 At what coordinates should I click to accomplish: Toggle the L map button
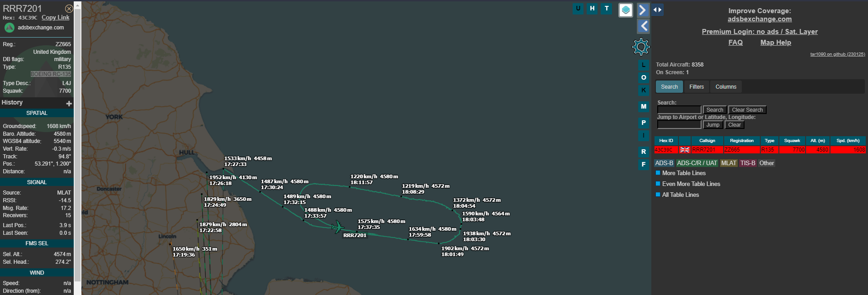(x=644, y=65)
